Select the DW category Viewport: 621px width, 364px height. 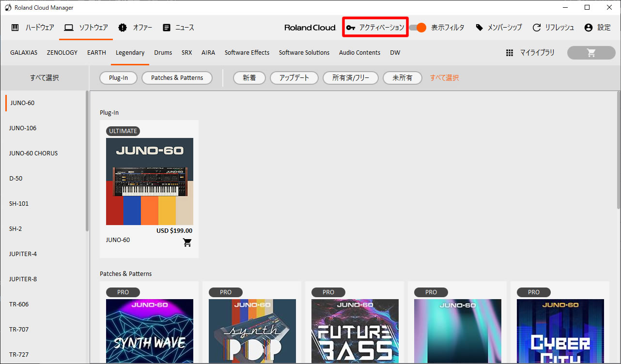click(395, 53)
